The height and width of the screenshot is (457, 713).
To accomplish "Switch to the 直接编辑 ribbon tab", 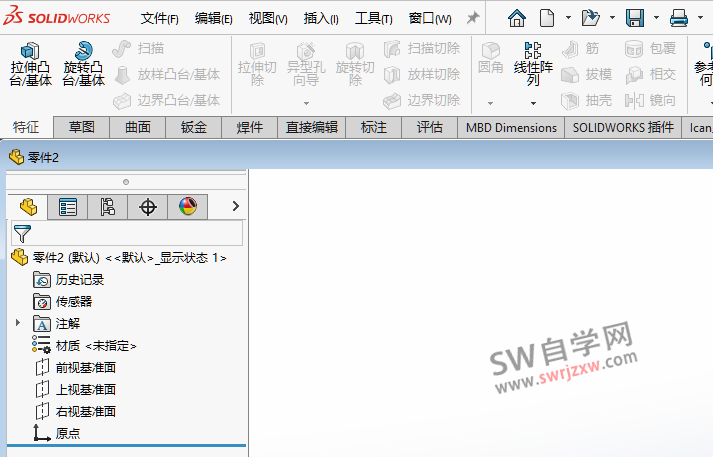I will [x=311, y=127].
